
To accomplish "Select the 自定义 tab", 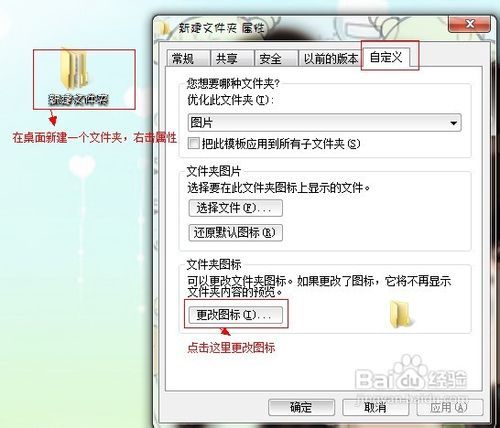I will (386, 57).
